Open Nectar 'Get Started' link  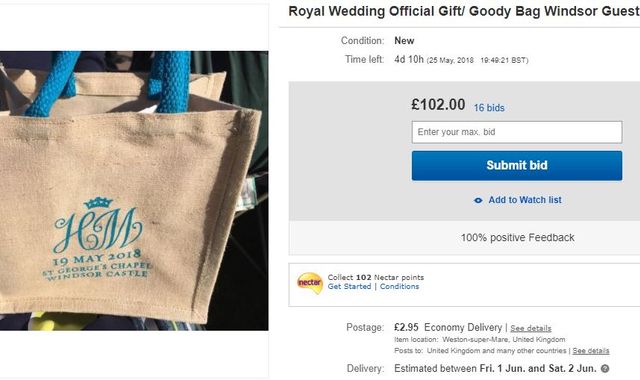coord(349,287)
